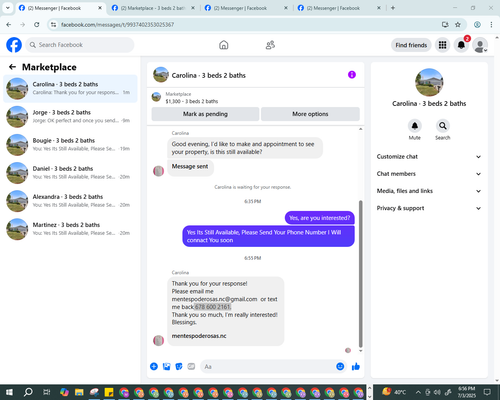Mute this conversation using the bell icon
500x400 pixels.
(x=415, y=126)
